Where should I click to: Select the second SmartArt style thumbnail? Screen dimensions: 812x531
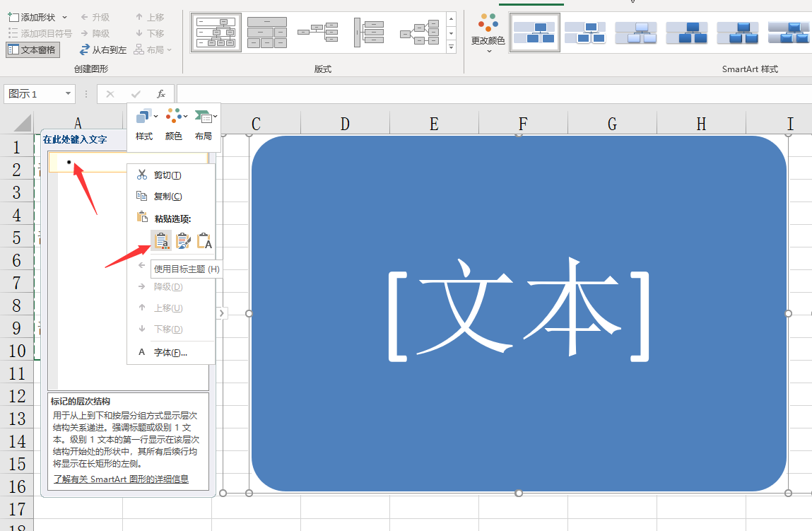click(x=585, y=33)
